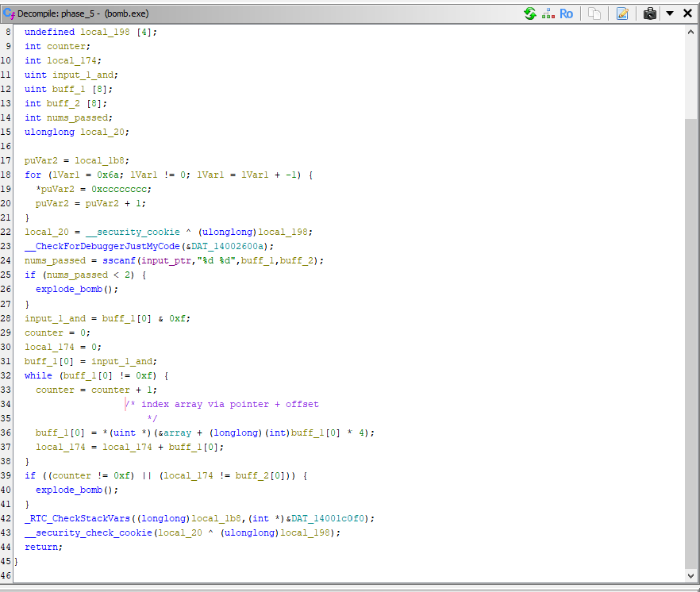Click the vertical scrollbar thumb
The height and width of the screenshot is (592, 700).
[x=690, y=341]
